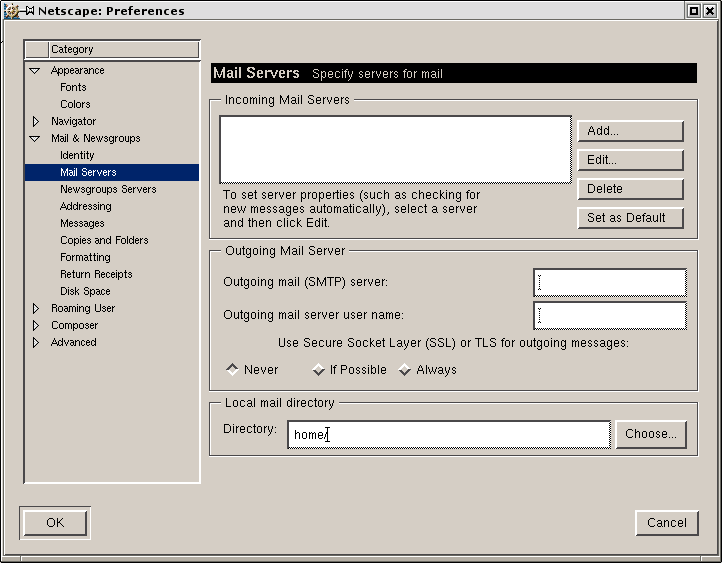Open Copies and Folders settings
The height and width of the screenshot is (563, 722).
pyautogui.click(x=104, y=241)
